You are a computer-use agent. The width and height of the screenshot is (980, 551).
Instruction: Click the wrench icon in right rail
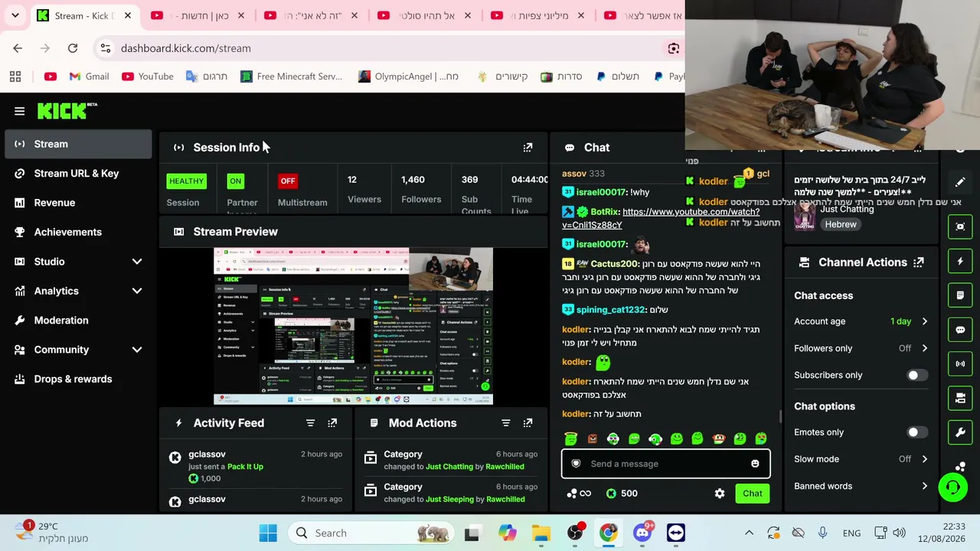point(960,432)
